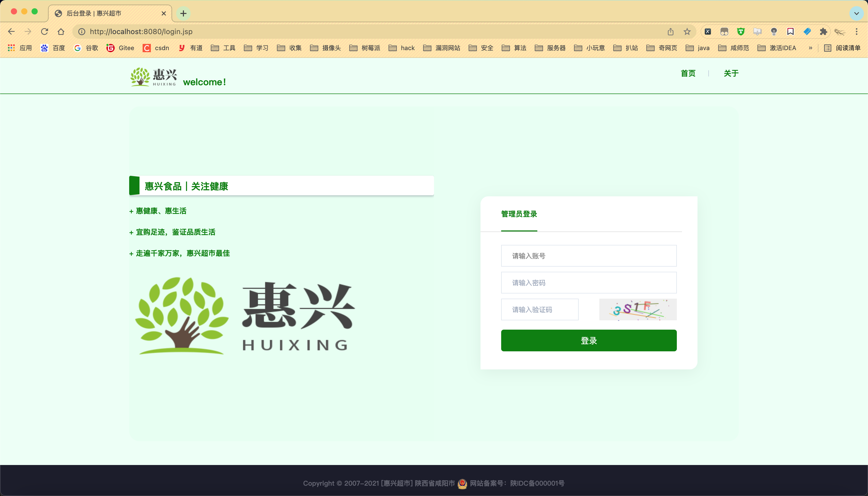Bookmark page with the star icon

point(687,32)
